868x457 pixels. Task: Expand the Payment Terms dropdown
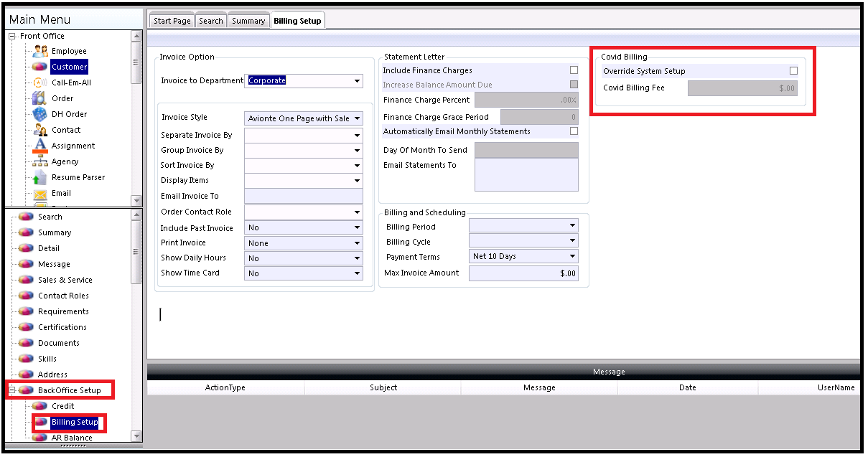(x=572, y=256)
